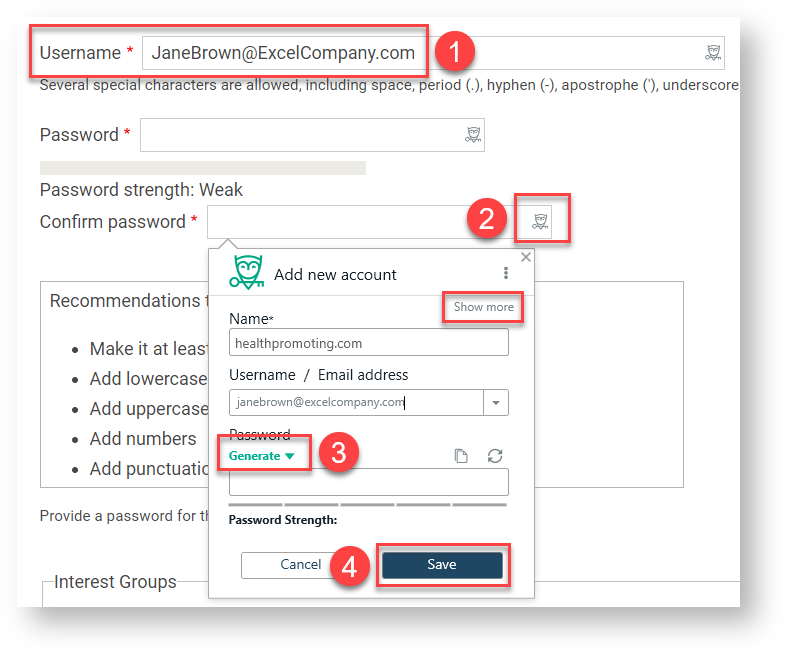Save the new account
Viewport: 788px width, 655px height.
[x=442, y=565]
